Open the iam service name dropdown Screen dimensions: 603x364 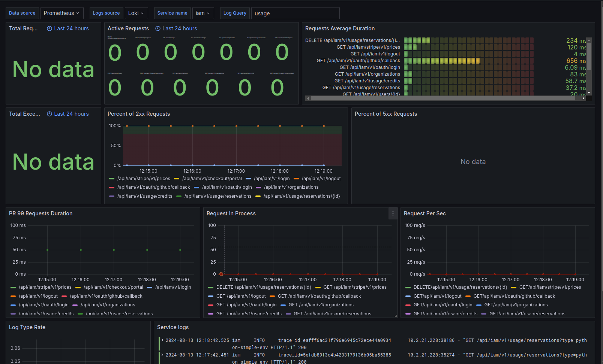[203, 13]
